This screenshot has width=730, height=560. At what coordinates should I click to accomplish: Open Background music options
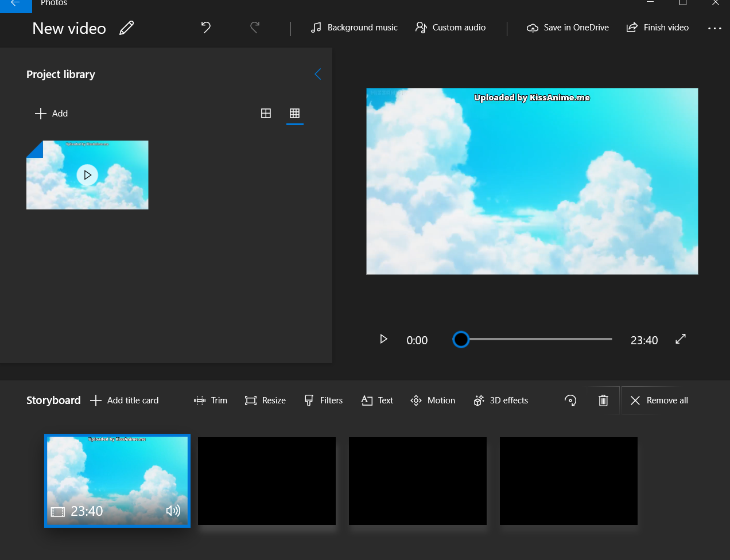(x=354, y=27)
